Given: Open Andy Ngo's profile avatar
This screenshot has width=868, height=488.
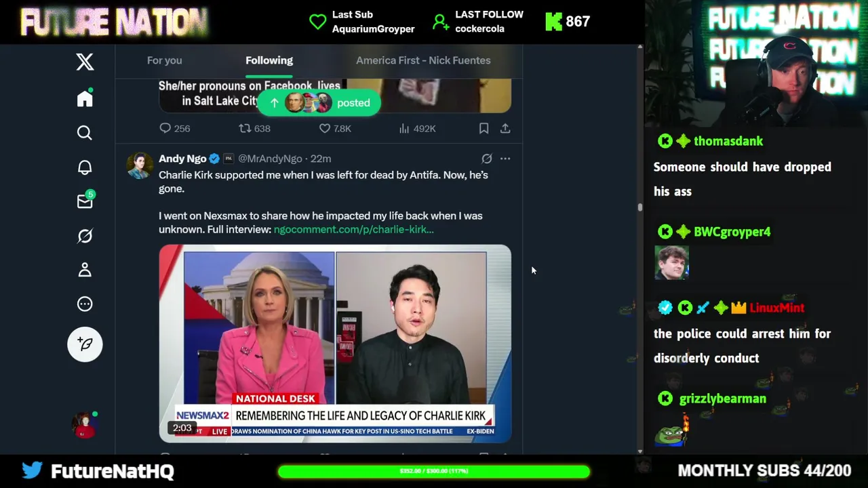Looking at the screenshot, I should [140, 166].
